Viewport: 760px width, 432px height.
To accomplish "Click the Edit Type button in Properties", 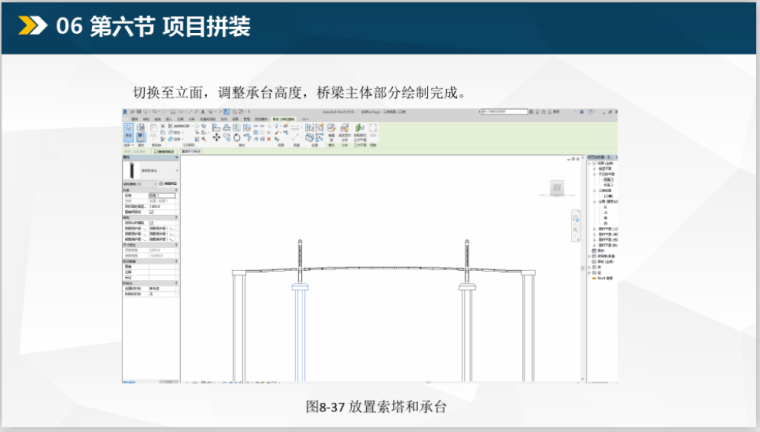I will [x=169, y=185].
